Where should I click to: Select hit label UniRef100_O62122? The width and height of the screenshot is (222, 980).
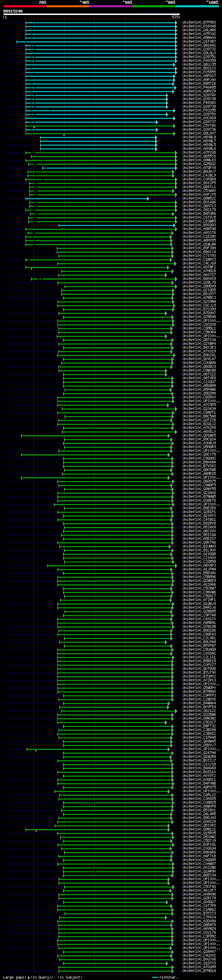click(x=199, y=711)
